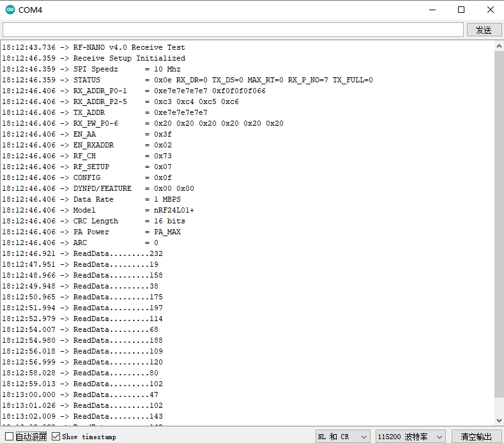Click the ReadData line with value 197
The height and width of the screenshot is (443, 504).
coord(82,308)
